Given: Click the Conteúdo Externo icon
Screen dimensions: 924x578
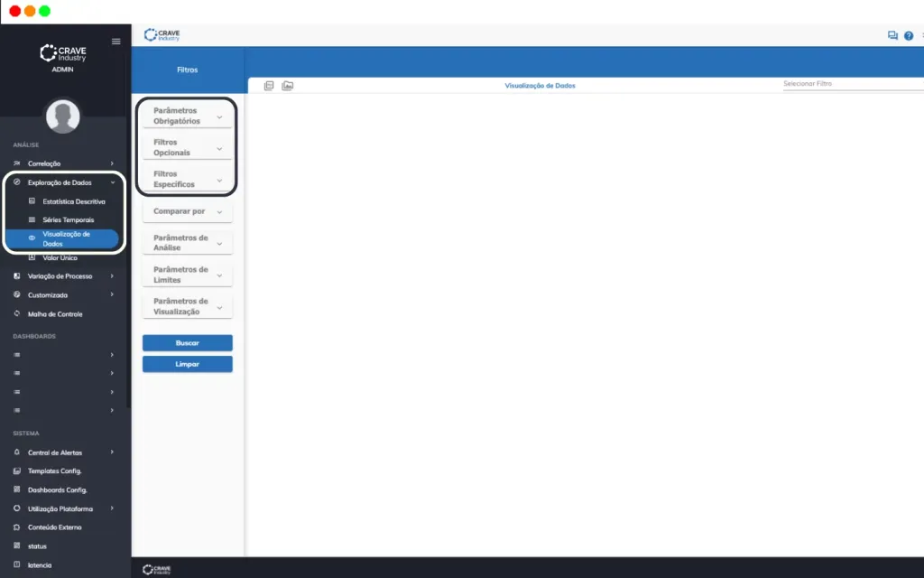Looking at the screenshot, I should [x=16, y=527].
